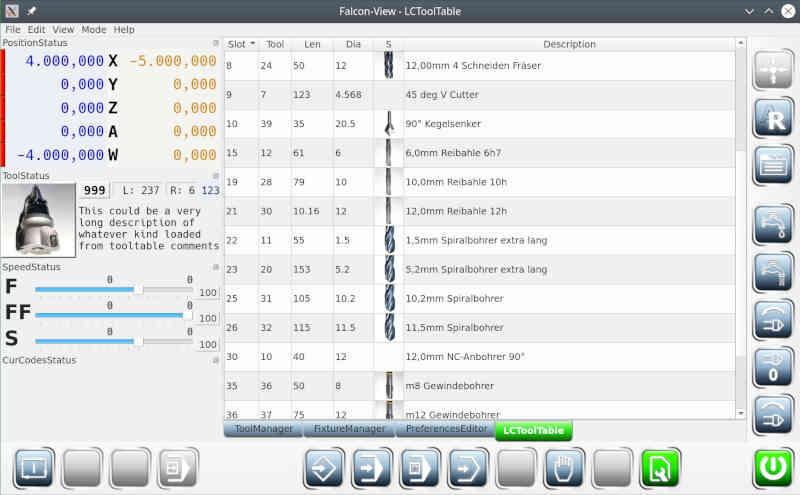This screenshot has height=495, width=800.
Task: Select the hand manual mode icon
Action: click(x=564, y=467)
